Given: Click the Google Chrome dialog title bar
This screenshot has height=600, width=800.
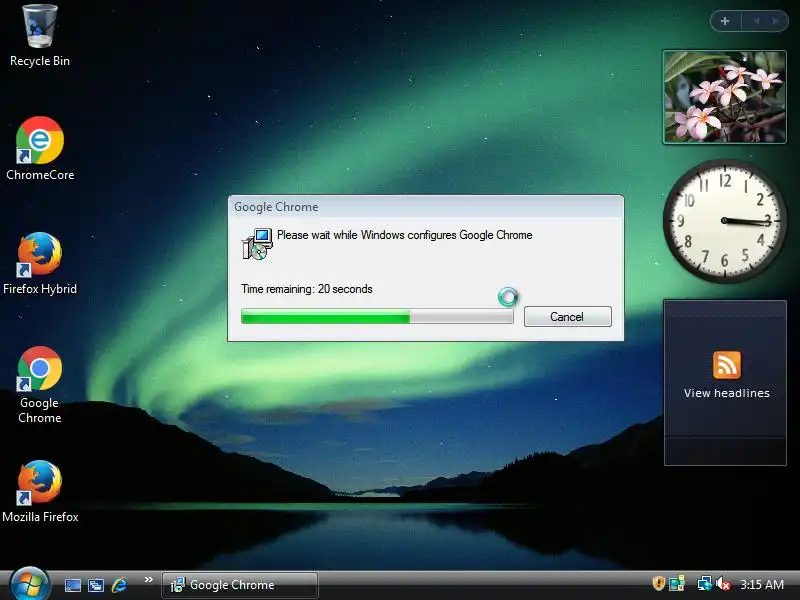Looking at the screenshot, I should [x=426, y=207].
